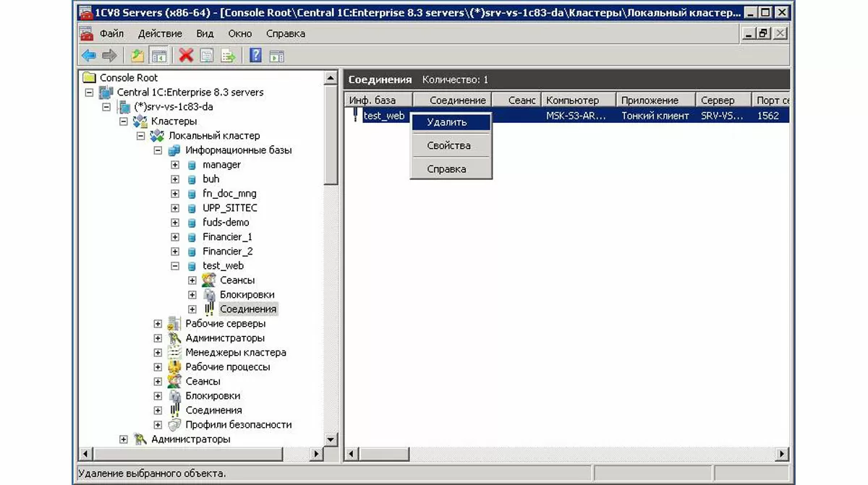
Task: Click the Менеджеры кластера icon
Action: click(174, 352)
